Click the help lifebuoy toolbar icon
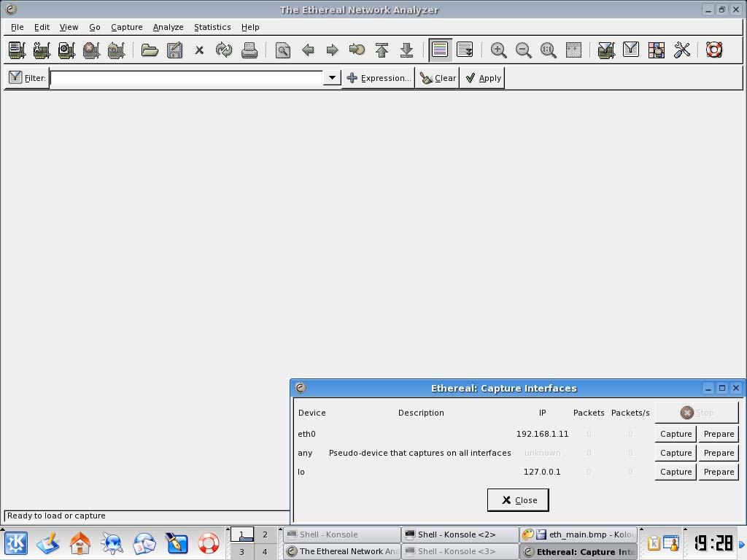The image size is (747, 560). tap(713, 50)
